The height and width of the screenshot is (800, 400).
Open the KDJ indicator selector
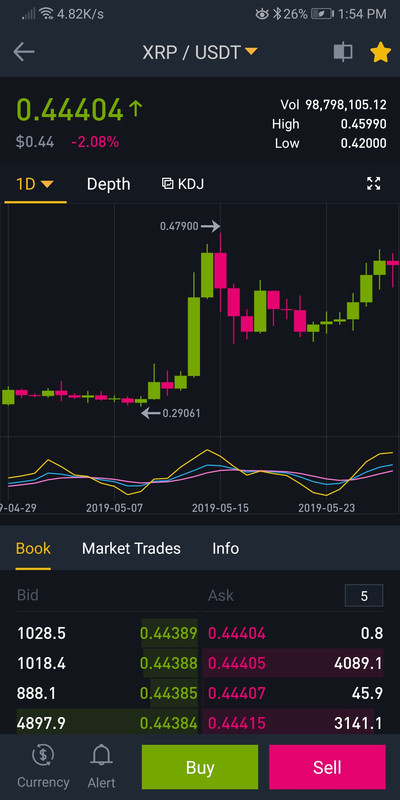pos(183,184)
